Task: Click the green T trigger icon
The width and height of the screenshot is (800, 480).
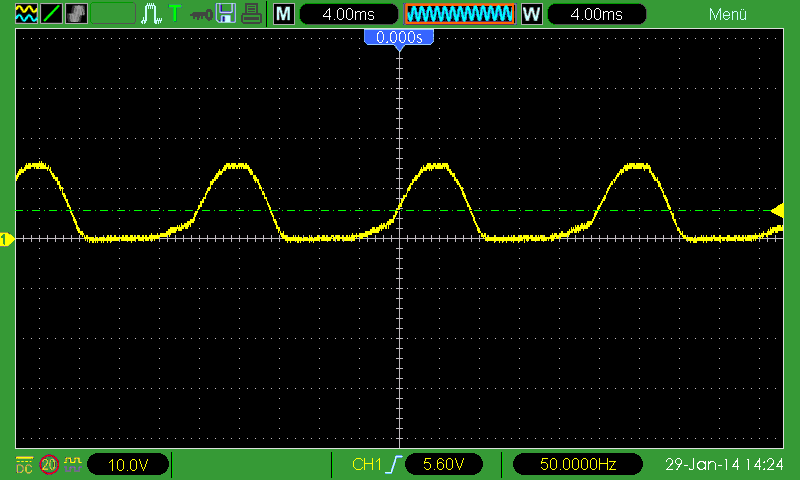Action: click(x=175, y=13)
